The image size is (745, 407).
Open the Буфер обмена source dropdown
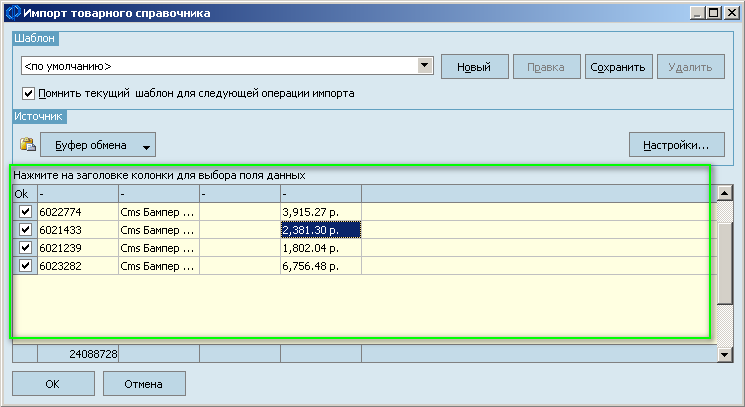point(98,145)
